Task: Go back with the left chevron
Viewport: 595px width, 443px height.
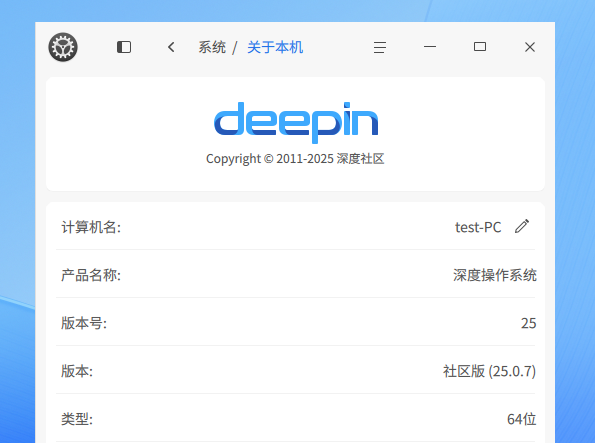Action: click(x=171, y=47)
